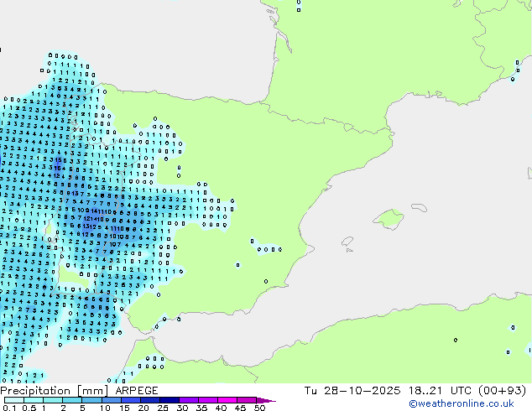
Task: Click the legend value label 50
Action: [259, 408]
